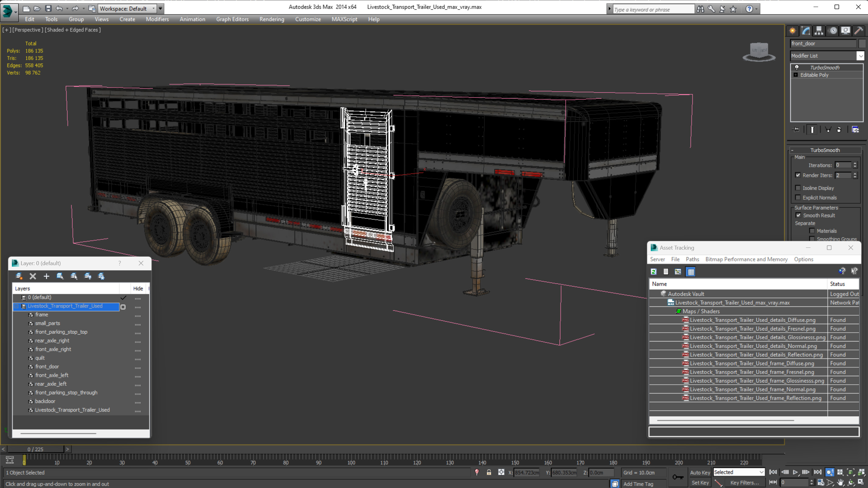The width and height of the screenshot is (868, 488).
Task: Open the Rendering menu
Action: tap(272, 19)
